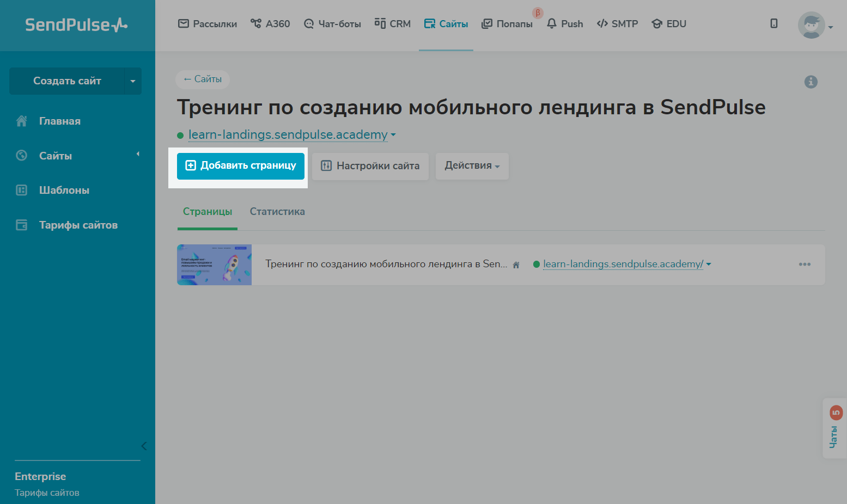The image size is (847, 504).
Task: Click the SendPulse logo
Action: click(76, 25)
